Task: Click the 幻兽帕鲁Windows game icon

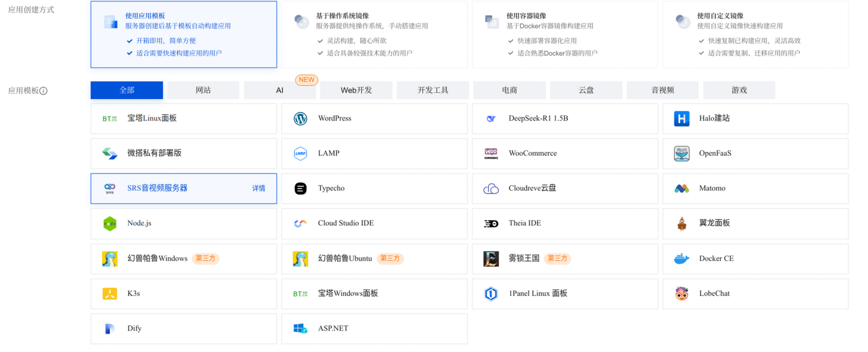Action: (110, 259)
